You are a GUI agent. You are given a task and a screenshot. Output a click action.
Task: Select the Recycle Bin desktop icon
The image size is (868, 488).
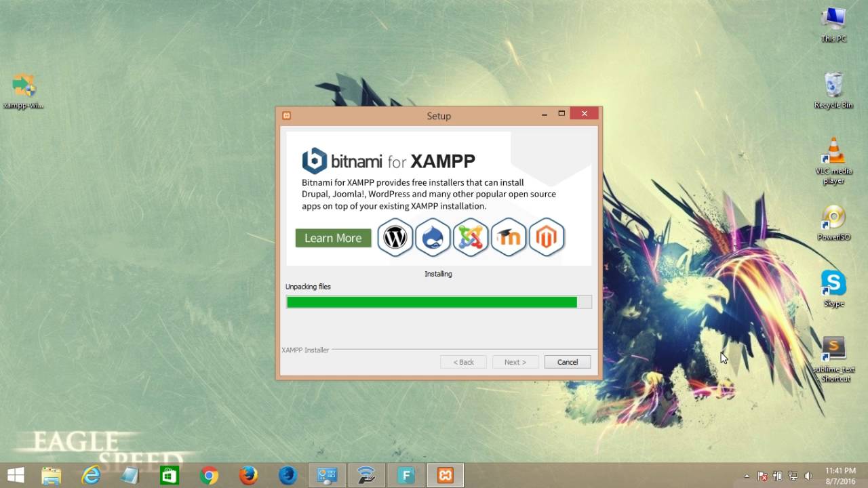coord(833,90)
